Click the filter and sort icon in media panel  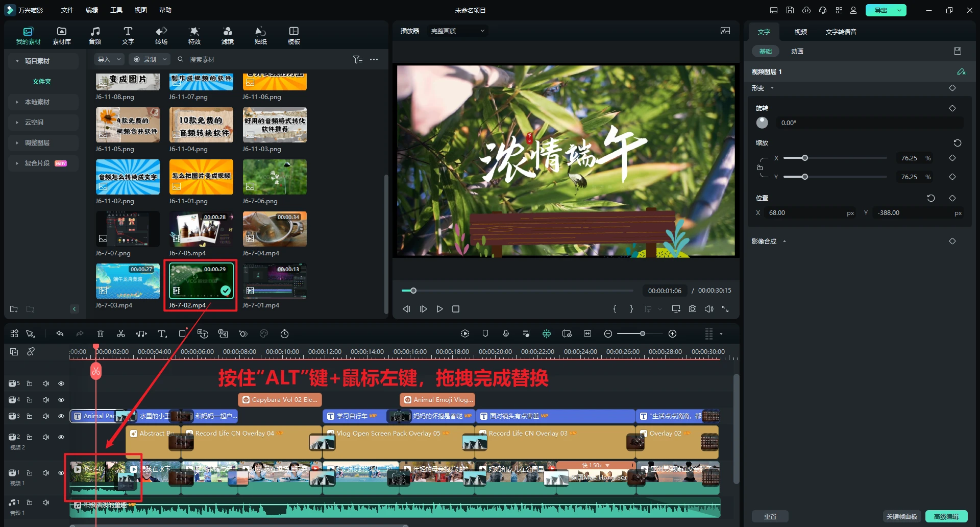(x=358, y=59)
